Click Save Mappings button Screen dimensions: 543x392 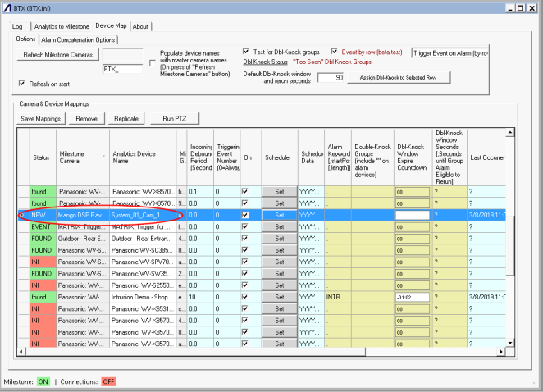pos(40,119)
